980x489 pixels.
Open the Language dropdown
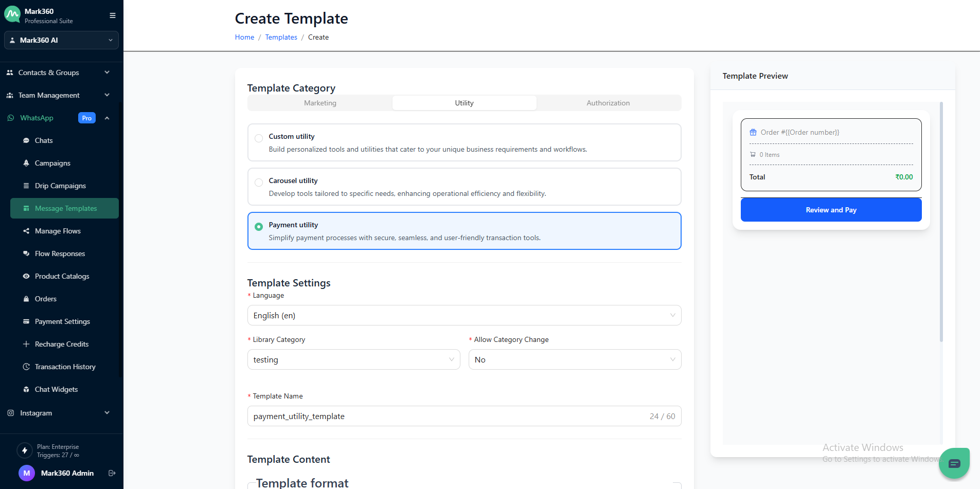pos(464,315)
